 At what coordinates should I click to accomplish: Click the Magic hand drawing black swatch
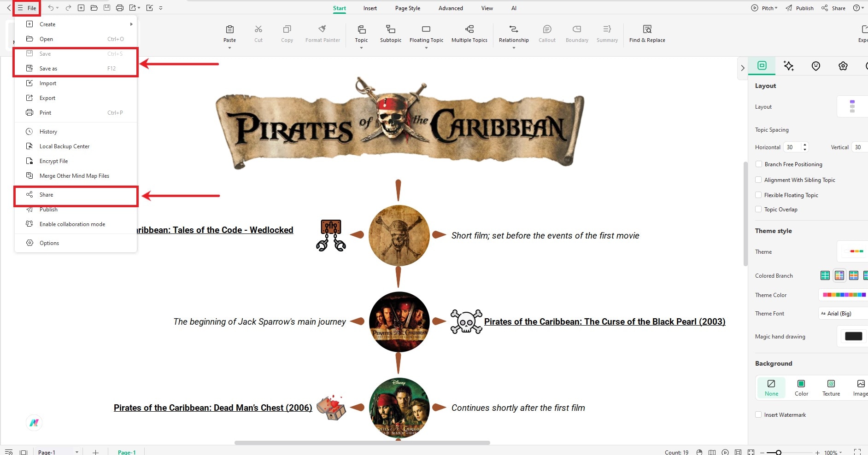pyautogui.click(x=853, y=336)
